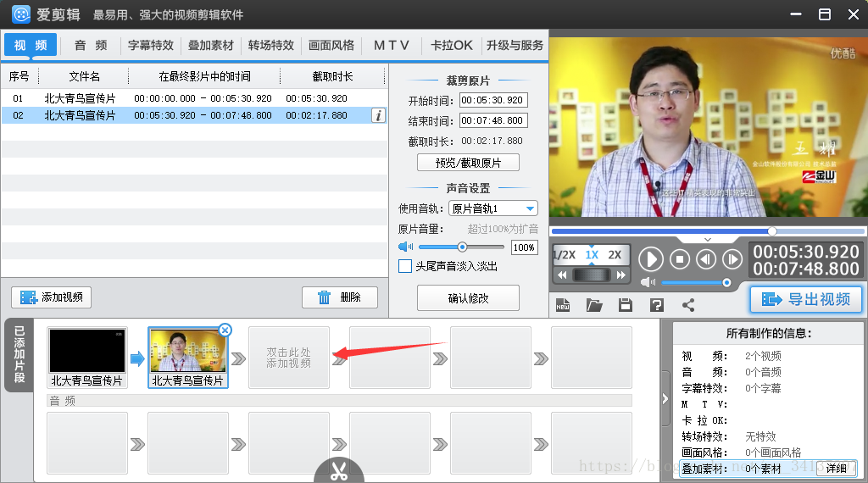The image size is (868, 483).
Task: Mute the preview speaker icon
Action: [x=648, y=283]
